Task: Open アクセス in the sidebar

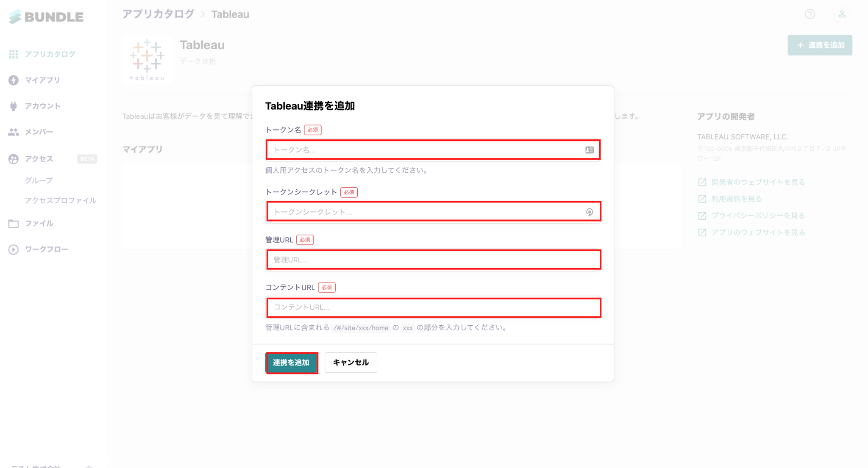Action: 39,159
